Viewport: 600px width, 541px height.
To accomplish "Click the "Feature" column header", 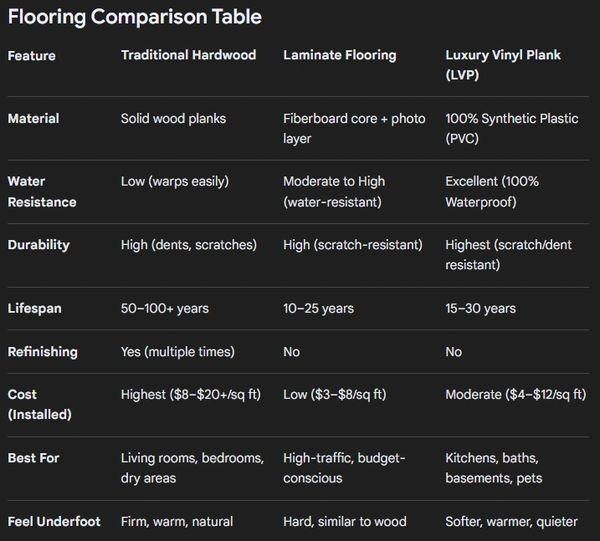I will pos(32,56).
